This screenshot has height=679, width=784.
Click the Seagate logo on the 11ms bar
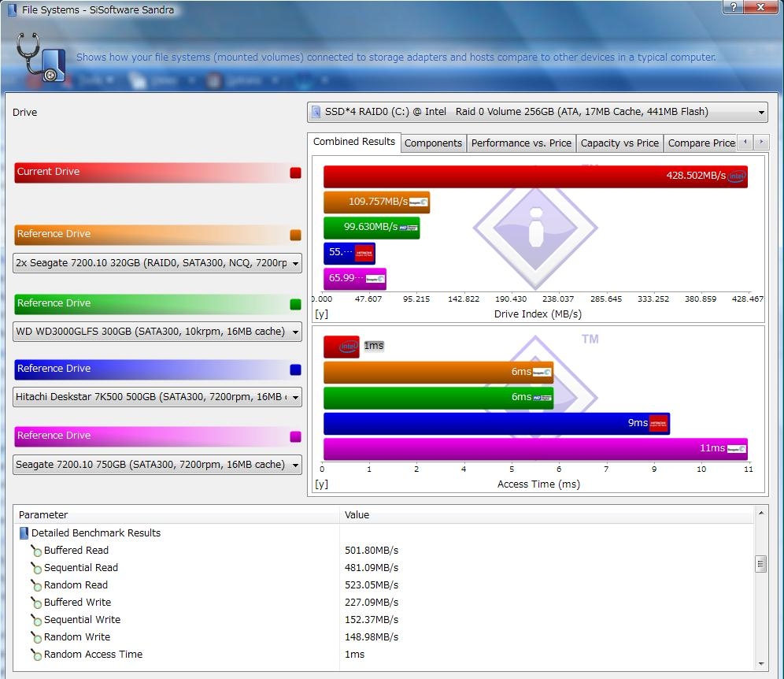click(737, 449)
